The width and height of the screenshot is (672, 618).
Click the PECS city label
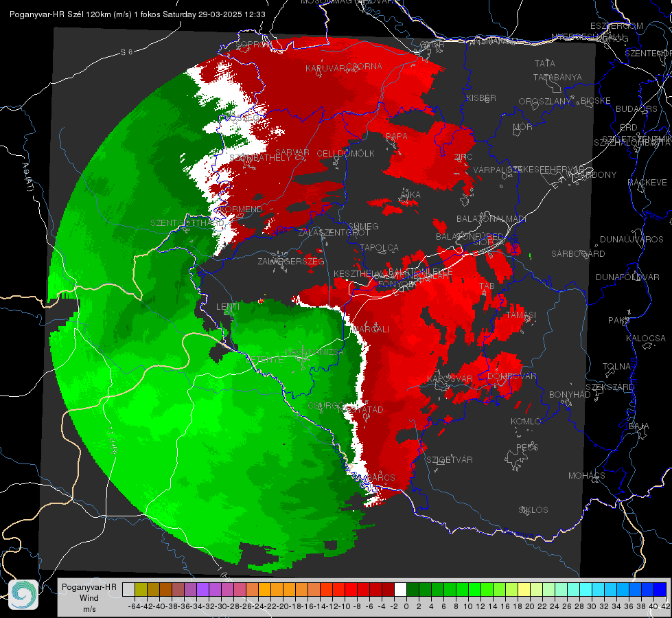(527, 448)
